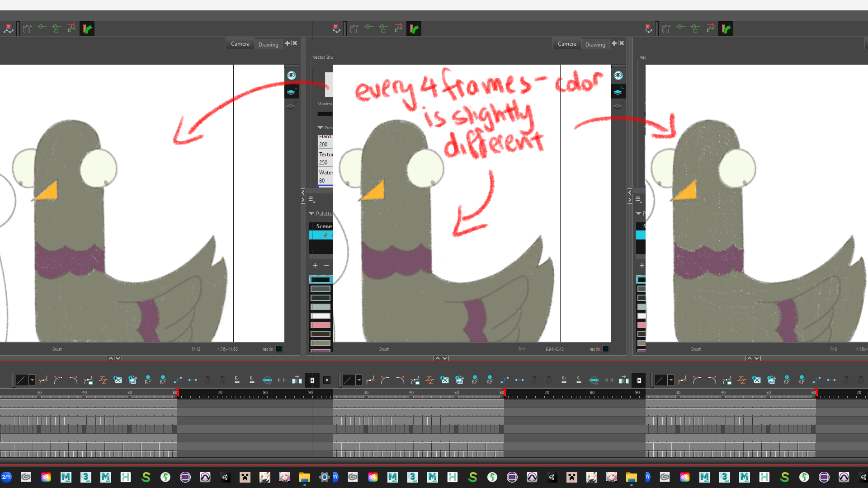Click Add Keyframe (KF plus) in leftmost timeline toolbar
Screen dimensions: 868x488
click(x=148, y=380)
